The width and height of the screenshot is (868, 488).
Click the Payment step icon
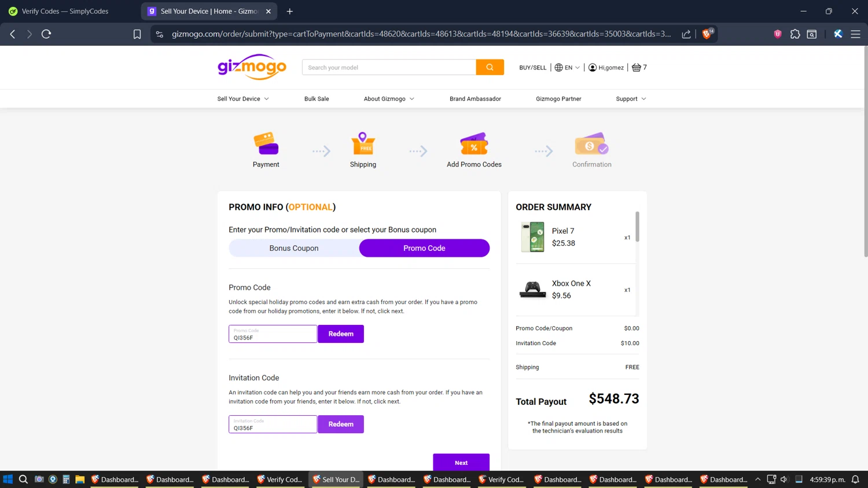(x=266, y=143)
